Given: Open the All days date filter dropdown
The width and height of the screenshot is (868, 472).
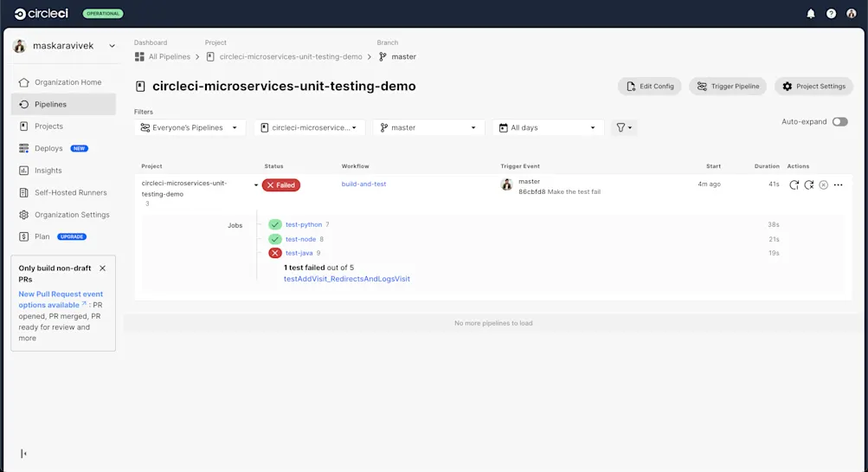Looking at the screenshot, I should pos(548,127).
